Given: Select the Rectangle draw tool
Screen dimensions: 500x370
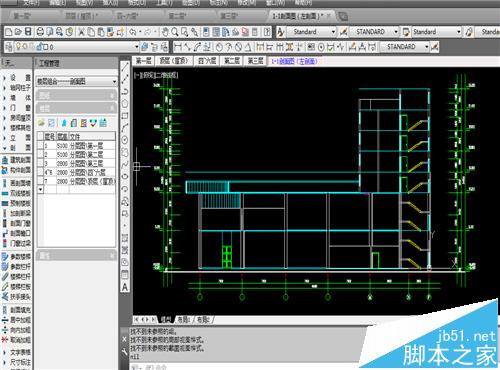Looking at the screenshot, I should [x=125, y=116].
